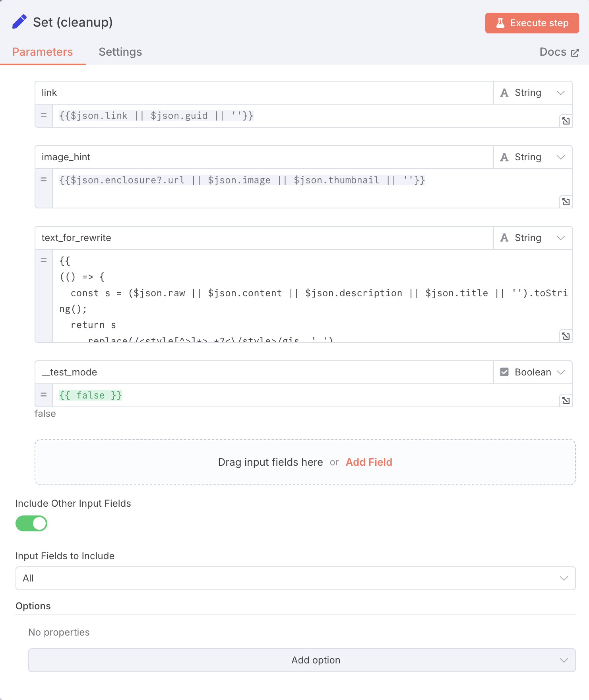Viewport: 589px width, 700px height.
Task: Open expression editor for image_hint field
Action: point(566,202)
